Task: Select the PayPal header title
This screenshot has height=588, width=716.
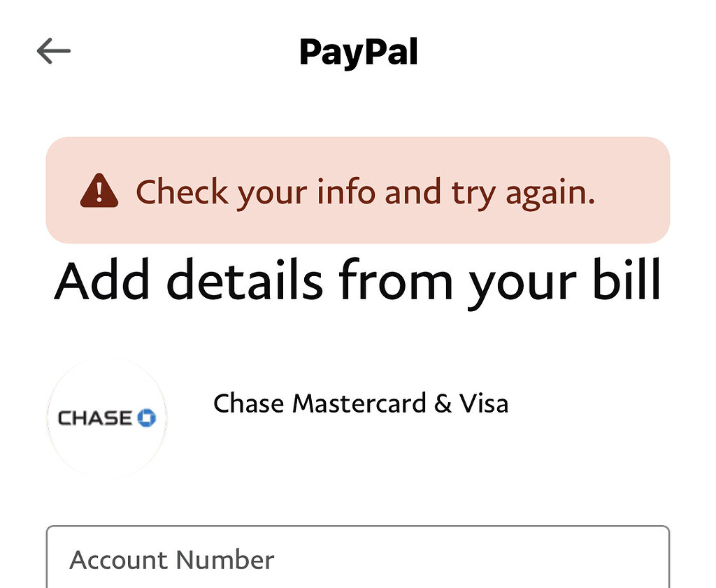Action: (358, 53)
